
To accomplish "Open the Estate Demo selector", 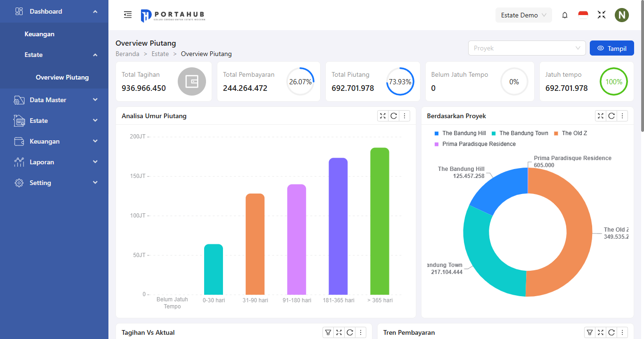I will [523, 15].
